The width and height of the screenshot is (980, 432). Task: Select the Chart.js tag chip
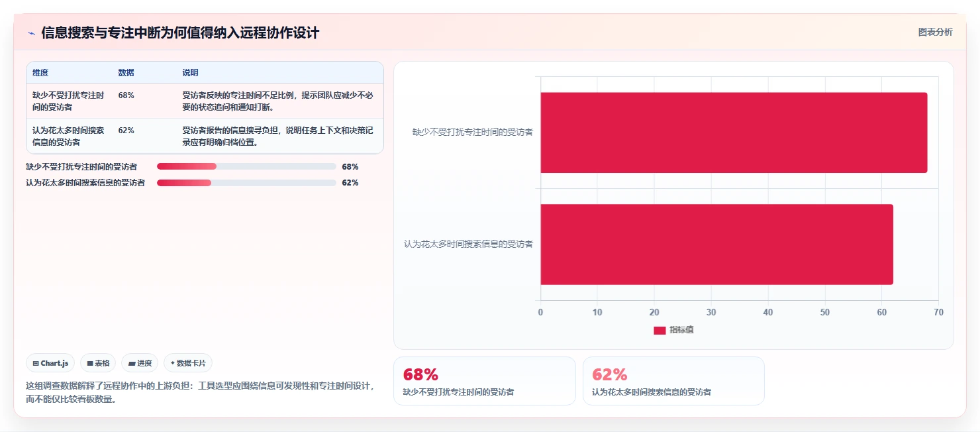[x=50, y=363]
